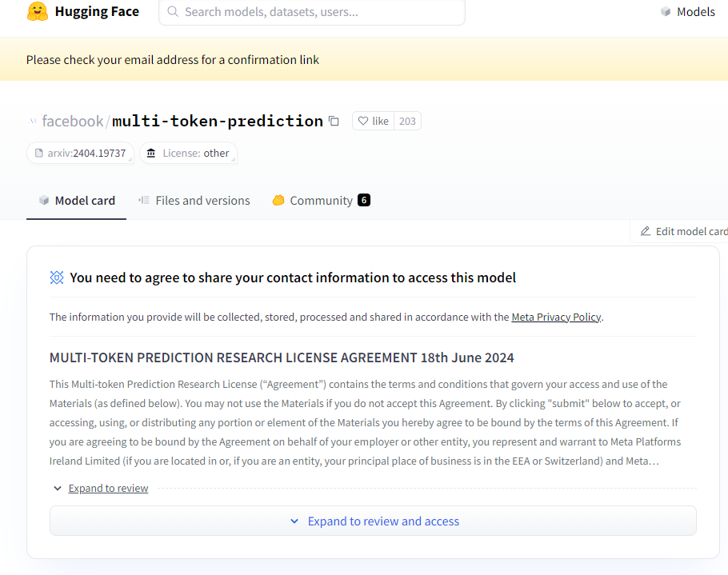
Task: Open the Meta Privacy Policy link
Action: coord(556,317)
